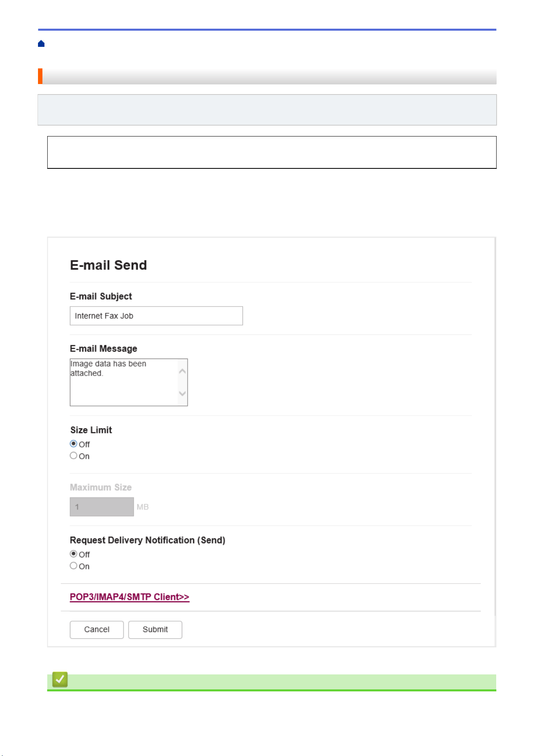Turn Request Delivery Notification Off
The image size is (535, 756).
click(74, 554)
